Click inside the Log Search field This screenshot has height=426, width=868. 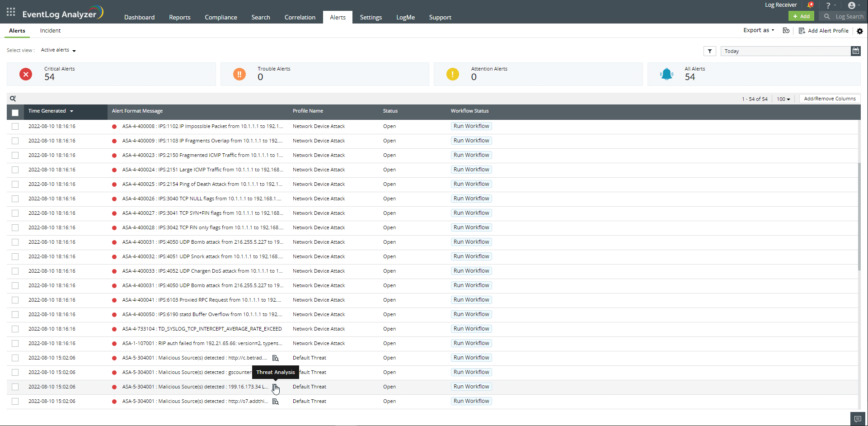848,16
